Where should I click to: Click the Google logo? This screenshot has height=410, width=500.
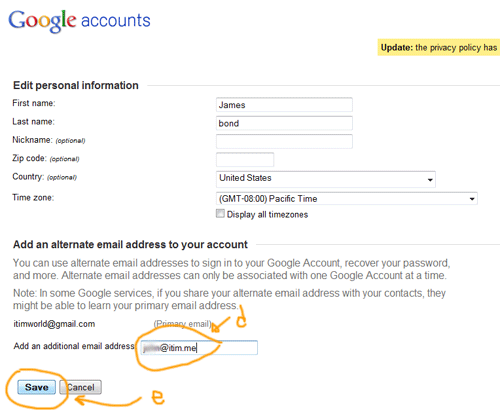coord(42,21)
